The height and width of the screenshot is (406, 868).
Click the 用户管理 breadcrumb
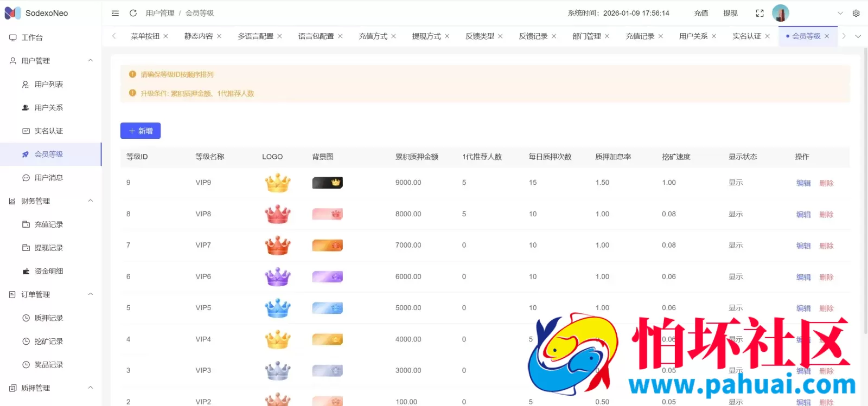coord(160,13)
